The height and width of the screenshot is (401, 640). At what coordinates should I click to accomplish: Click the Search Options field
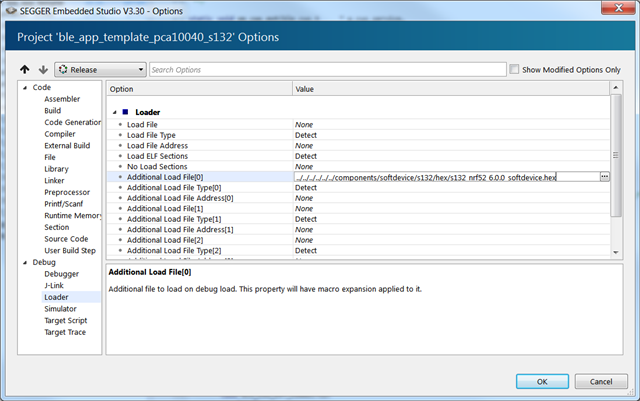pos(328,69)
